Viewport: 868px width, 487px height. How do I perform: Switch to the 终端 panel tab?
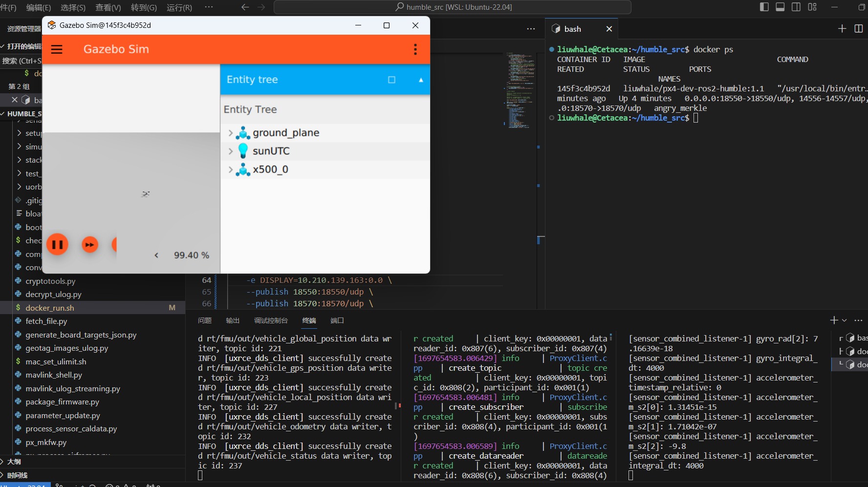coord(309,320)
